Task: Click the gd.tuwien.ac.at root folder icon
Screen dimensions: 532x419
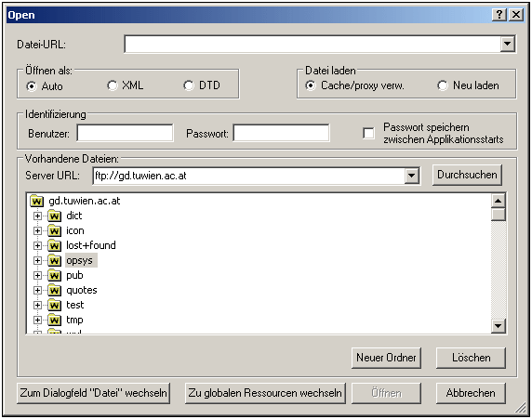Action: point(36,201)
